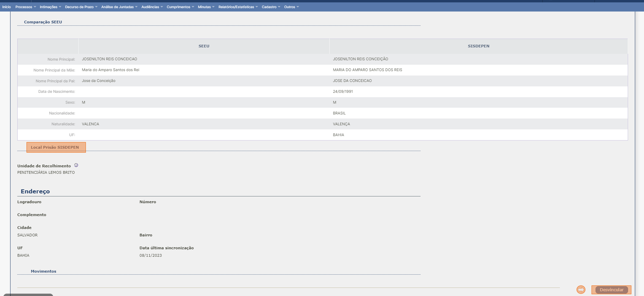The image size is (644, 296).
Task: Open the Audiências menu
Action: coord(152,7)
